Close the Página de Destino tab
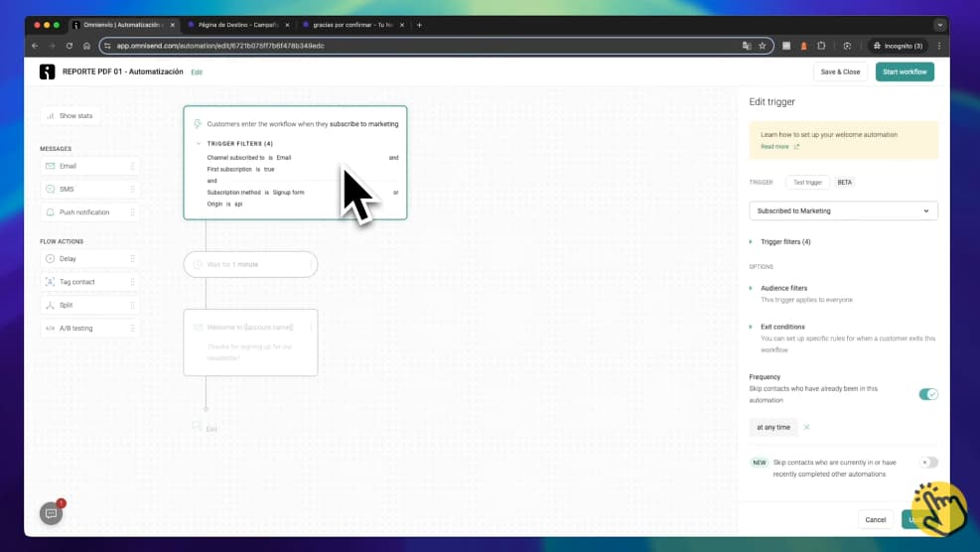This screenshot has width=980, height=552. pyautogui.click(x=287, y=25)
